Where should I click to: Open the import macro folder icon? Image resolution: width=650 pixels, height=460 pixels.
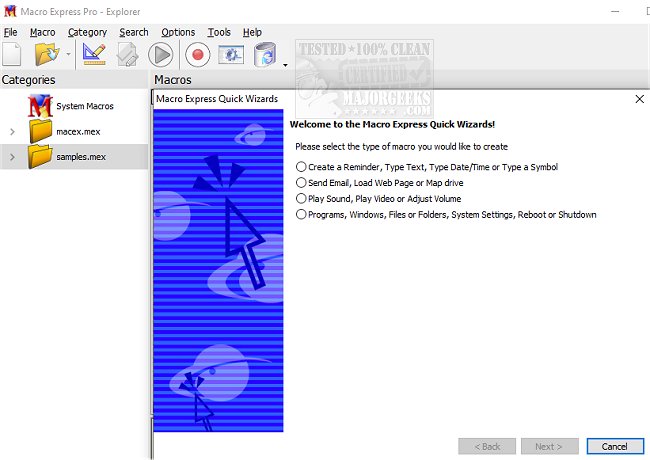(46, 54)
